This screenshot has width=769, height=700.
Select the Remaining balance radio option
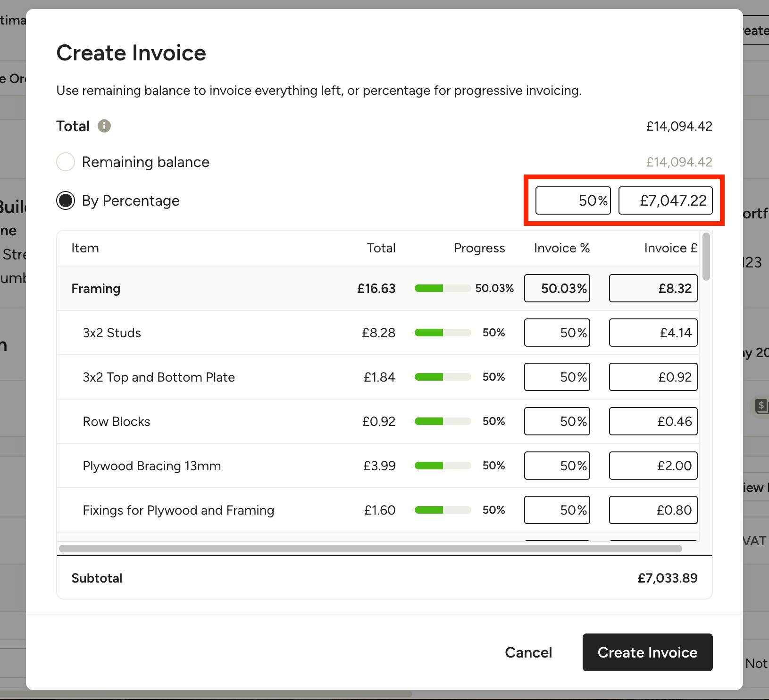[x=66, y=162]
